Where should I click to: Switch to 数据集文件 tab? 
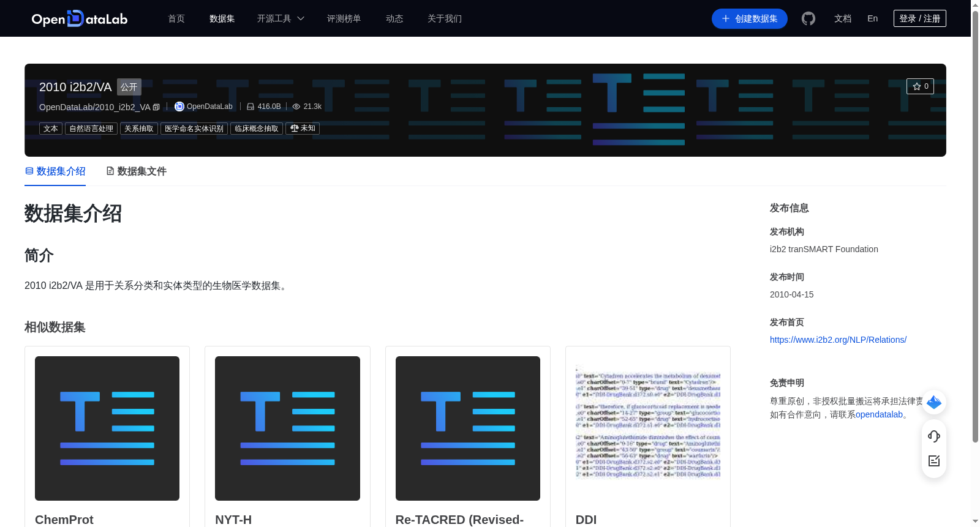[136, 171]
